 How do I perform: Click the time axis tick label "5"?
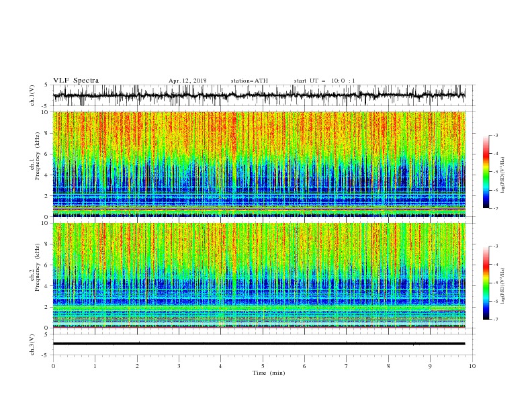(263, 366)
